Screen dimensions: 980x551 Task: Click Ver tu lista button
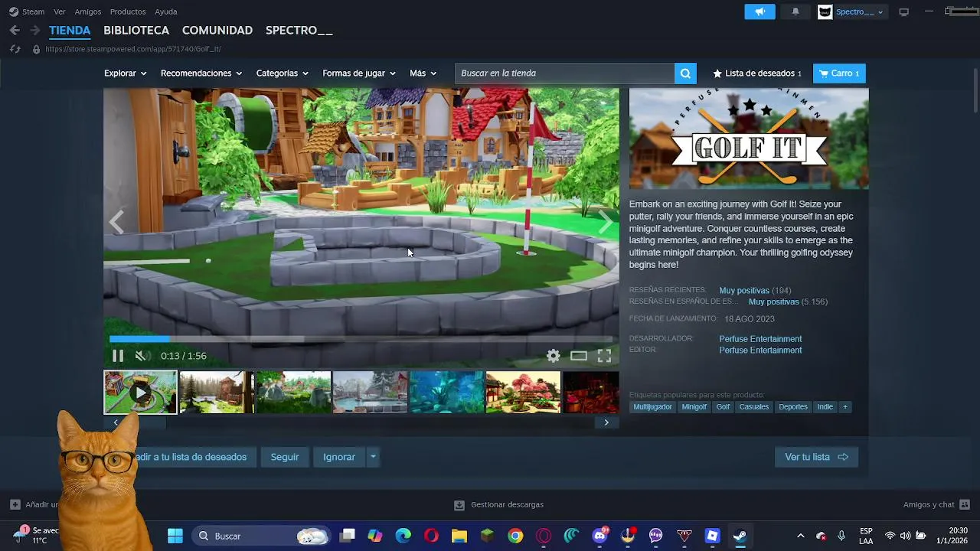tap(816, 457)
